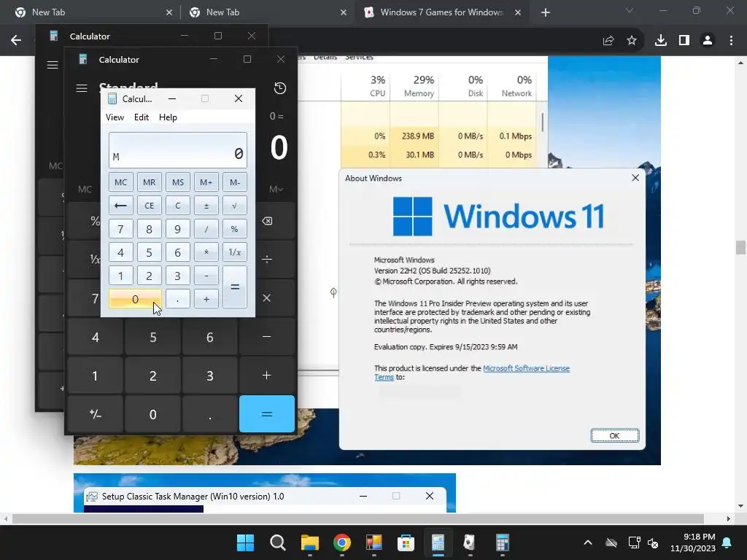This screenshot has height=560, width=747.
Task: Open the browser profile avatar
Action: coord(708,41)
